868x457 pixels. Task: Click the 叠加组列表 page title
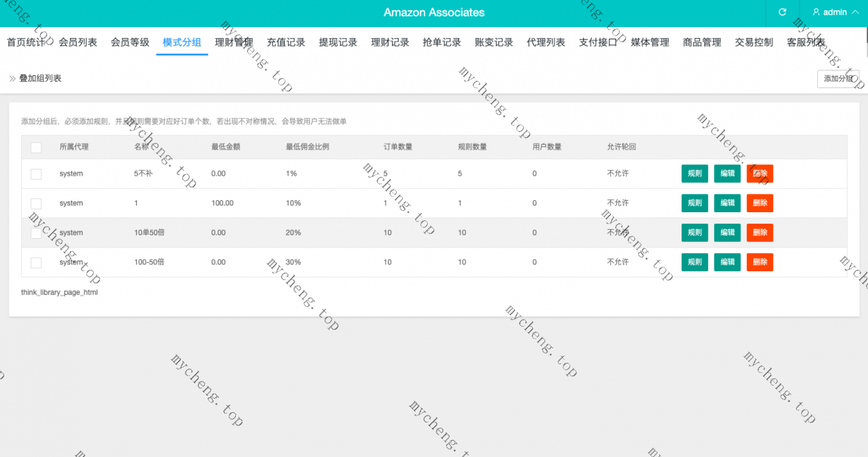coord(41,79)
